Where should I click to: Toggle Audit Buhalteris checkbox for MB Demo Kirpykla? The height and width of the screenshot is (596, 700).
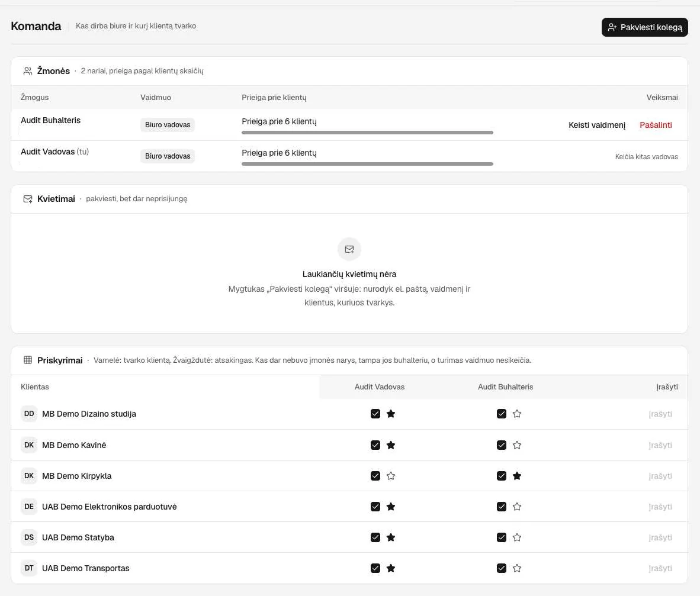502,475
